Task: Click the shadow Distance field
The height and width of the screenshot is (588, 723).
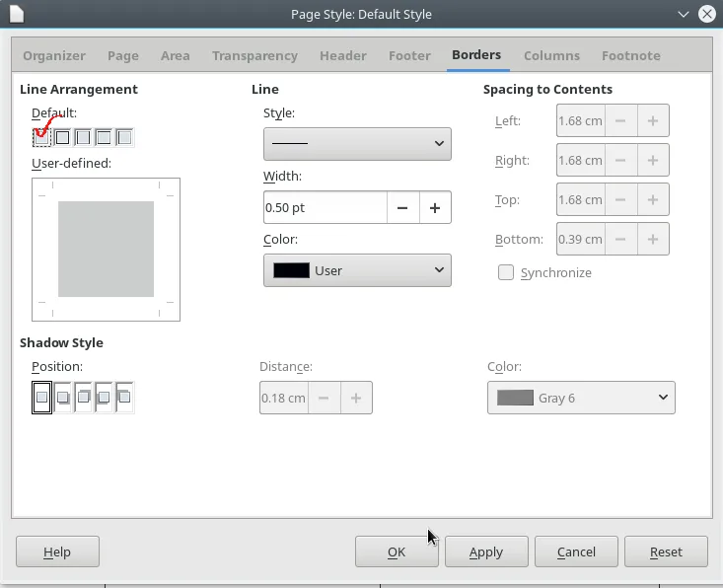Action: click(283, 398)
